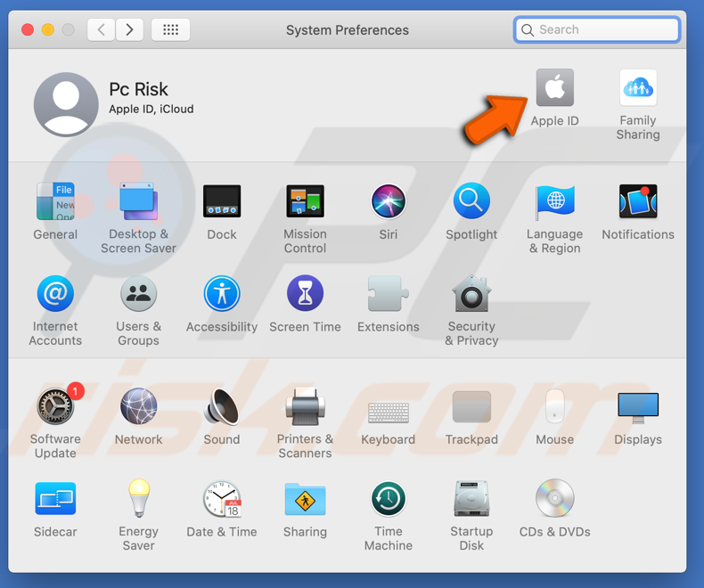Screen dimensions: 704x588
Task: Click the Pc Risk user avatar
Action: [66, 105]
